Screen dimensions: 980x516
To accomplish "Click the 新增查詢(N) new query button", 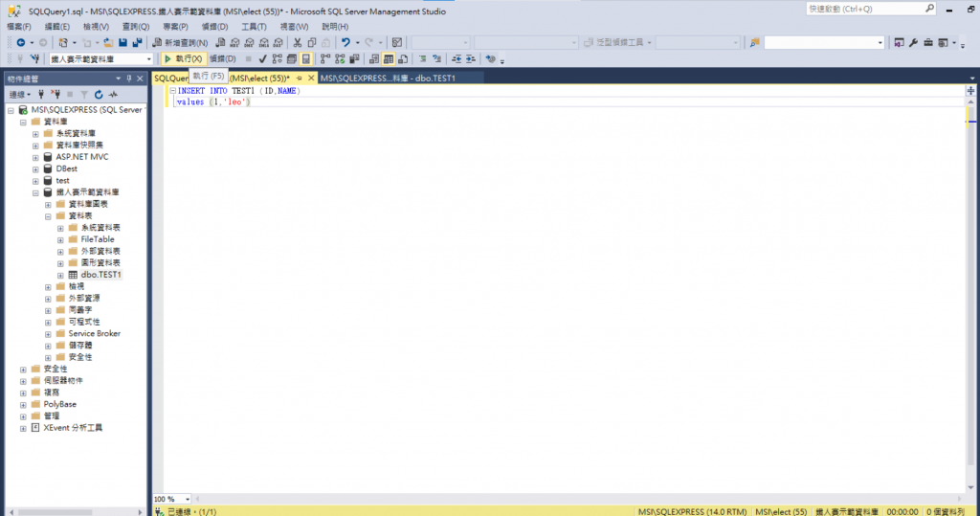I will [x=180, y=42].
